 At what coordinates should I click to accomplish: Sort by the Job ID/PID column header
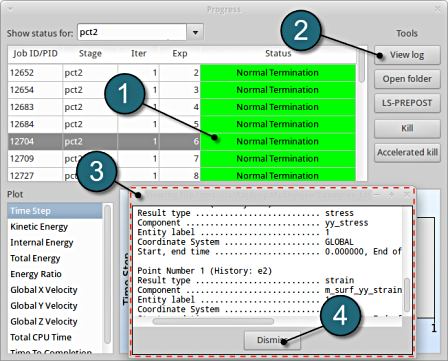click(x=35, y=54)
